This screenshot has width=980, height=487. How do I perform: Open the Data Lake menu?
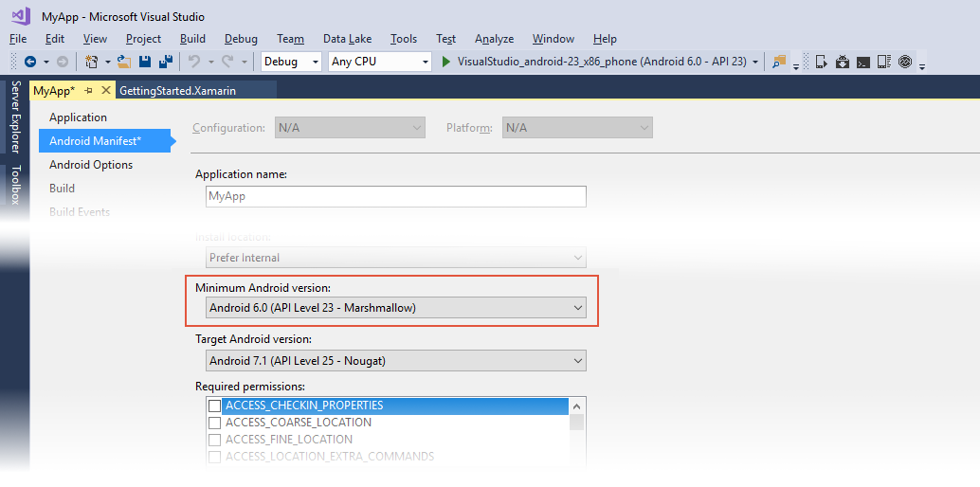click(347, 39)
